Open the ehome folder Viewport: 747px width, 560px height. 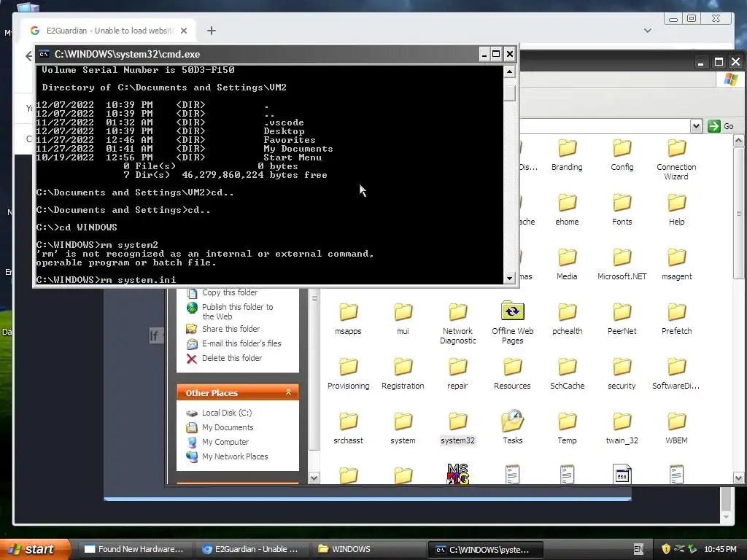[567, 209]
